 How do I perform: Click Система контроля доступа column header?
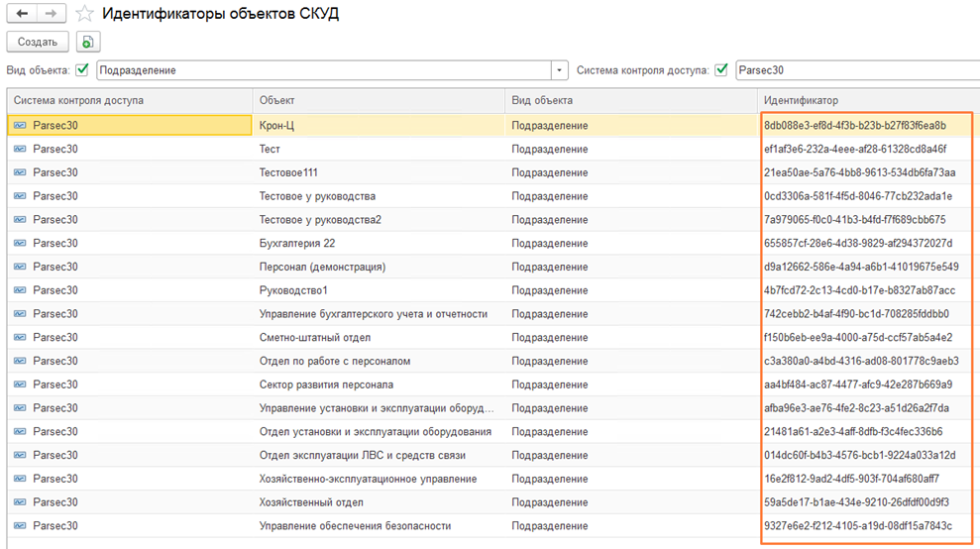[129, 100]
